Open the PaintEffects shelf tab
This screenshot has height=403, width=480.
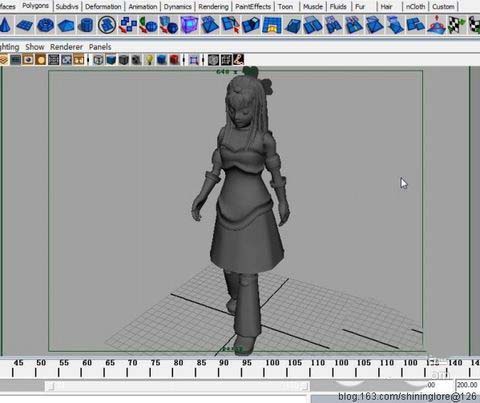click(253, 6)
